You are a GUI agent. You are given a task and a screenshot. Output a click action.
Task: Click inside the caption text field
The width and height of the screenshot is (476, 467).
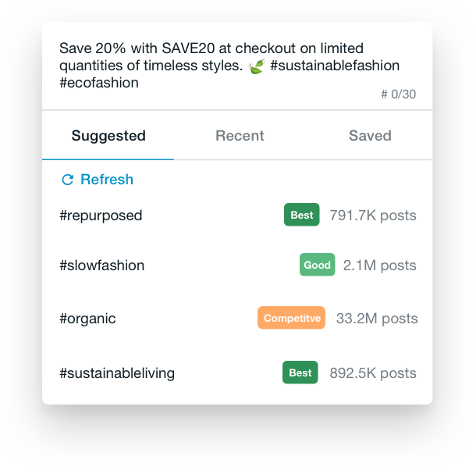coord(237,66)
